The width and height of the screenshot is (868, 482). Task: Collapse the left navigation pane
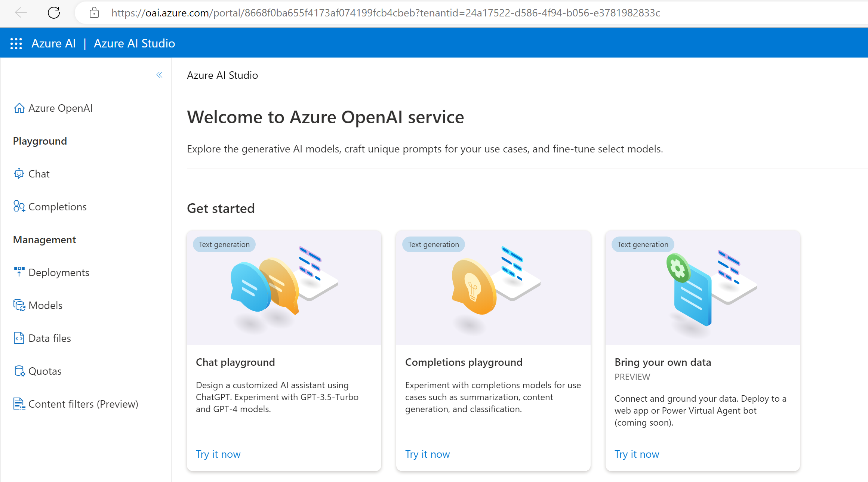coord(159,75)
